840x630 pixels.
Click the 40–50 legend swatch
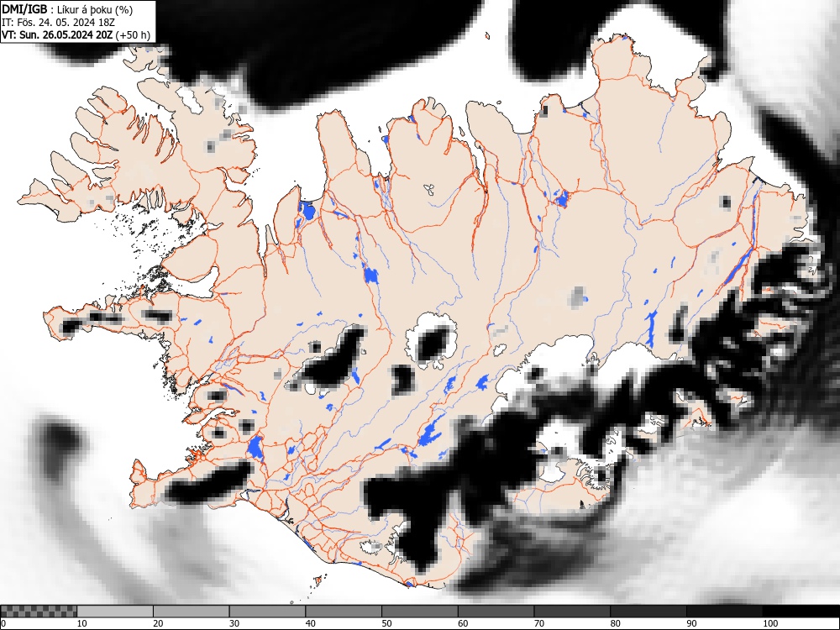pyautogui.click(x=344, y=612)
